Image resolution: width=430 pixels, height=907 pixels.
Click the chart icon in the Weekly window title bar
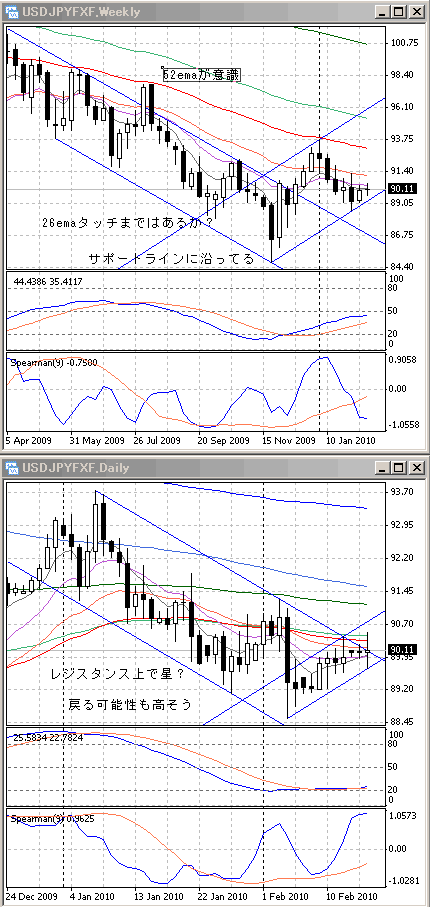[x=12, y=12]
